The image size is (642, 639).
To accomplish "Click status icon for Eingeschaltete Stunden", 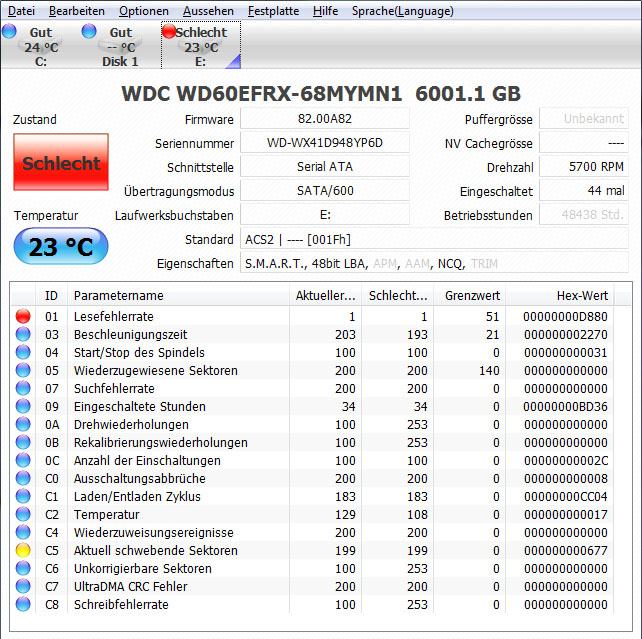I will [x=23, y=406].
